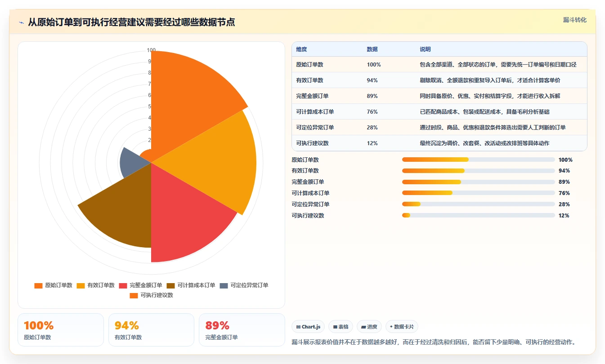Viewport: 605px width, 364px height.
Task: Toggle the 有效订单数 legend color box
Action: point(81,285)
